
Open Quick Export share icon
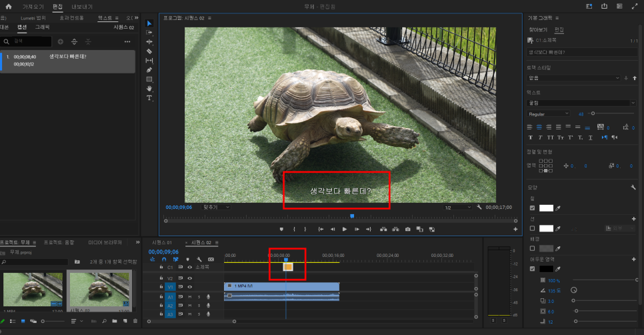tap(604, 6)
